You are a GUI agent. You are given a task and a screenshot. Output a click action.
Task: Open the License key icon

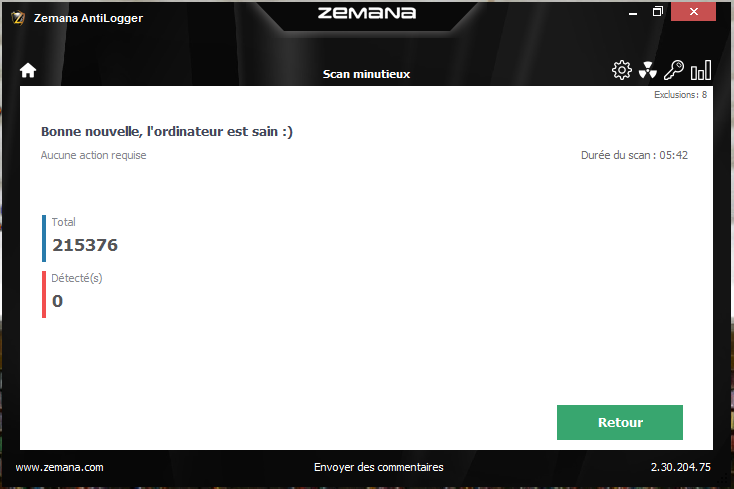coord(674,70)
